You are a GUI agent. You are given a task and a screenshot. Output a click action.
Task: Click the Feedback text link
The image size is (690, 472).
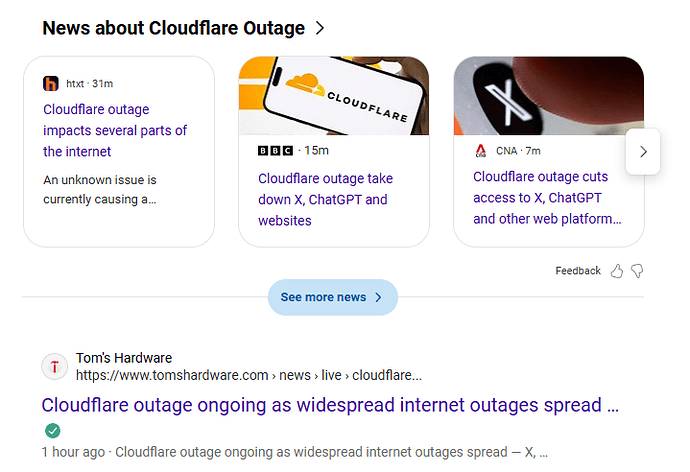click(578, 271)
